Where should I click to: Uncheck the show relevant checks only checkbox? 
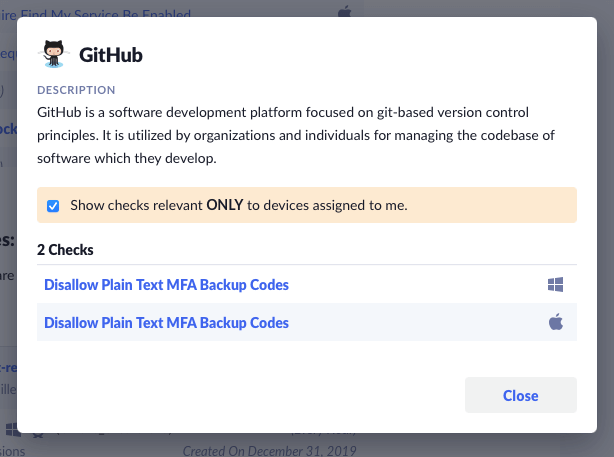click(53, 206)
